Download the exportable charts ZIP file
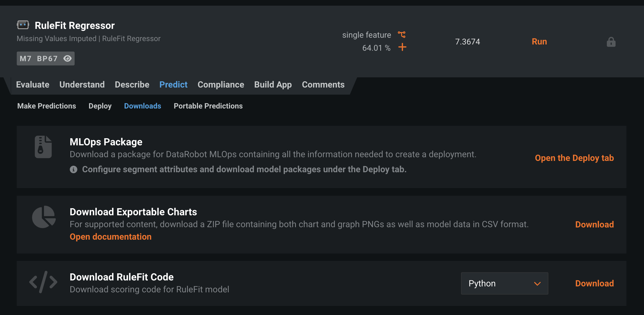Screen dimensions: 644x315 [x=594, y=224]
